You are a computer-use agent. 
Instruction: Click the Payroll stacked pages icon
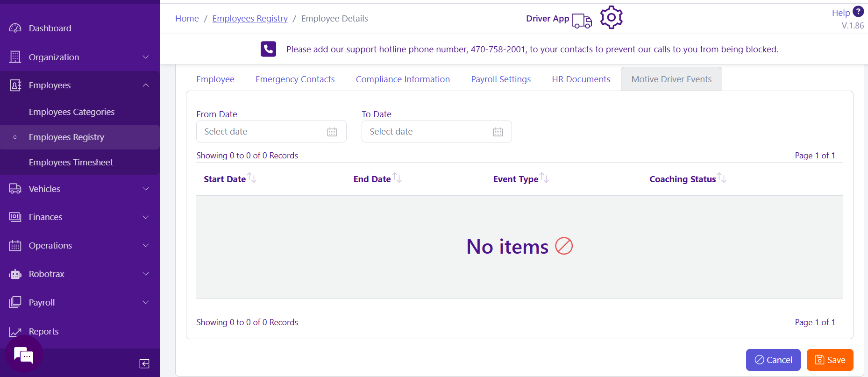point(15,302)
